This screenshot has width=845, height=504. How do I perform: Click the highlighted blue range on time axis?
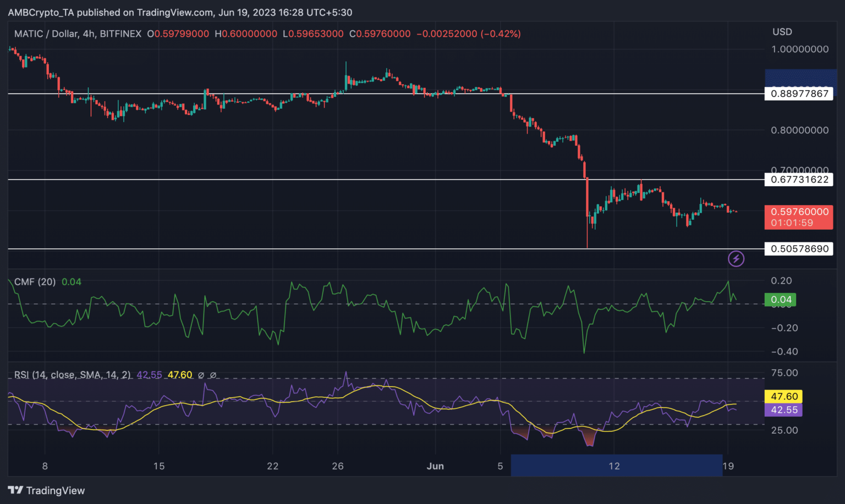click(616, 466)
